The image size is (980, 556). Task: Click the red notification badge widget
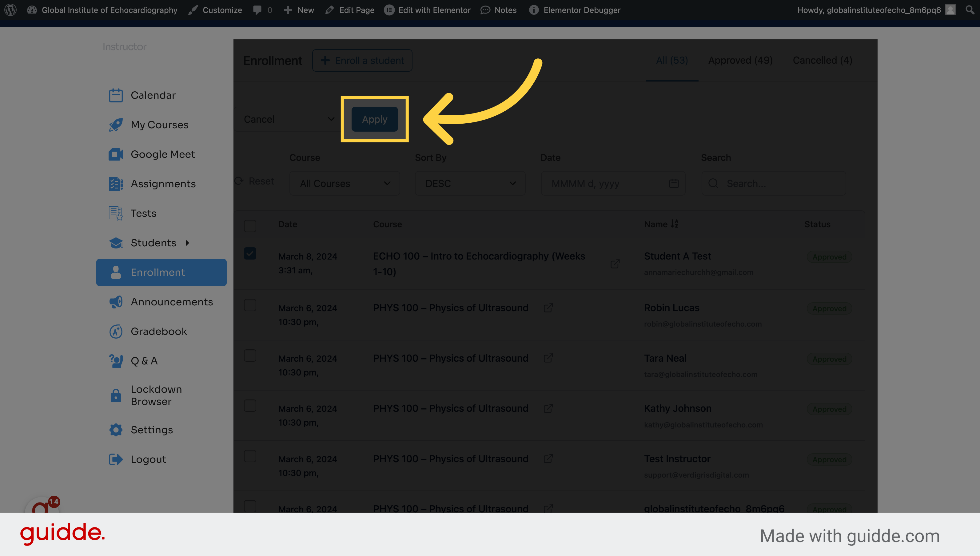pyautogui.click(x=54, y=502)
